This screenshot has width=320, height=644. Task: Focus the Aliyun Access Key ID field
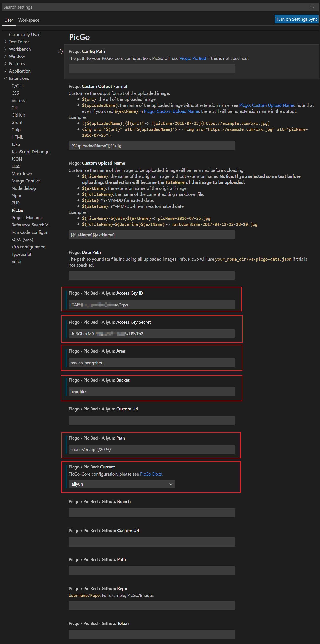(152, 305)
